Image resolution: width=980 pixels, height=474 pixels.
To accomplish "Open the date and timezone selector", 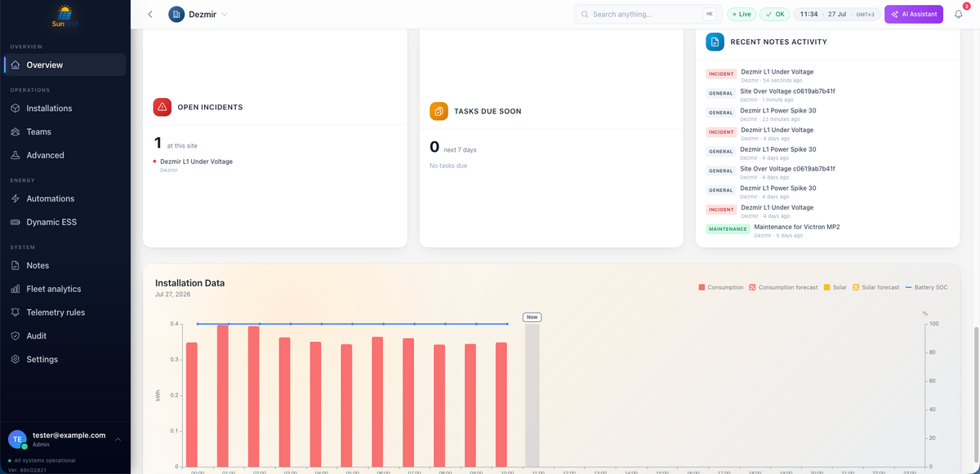I will [836, 14].
